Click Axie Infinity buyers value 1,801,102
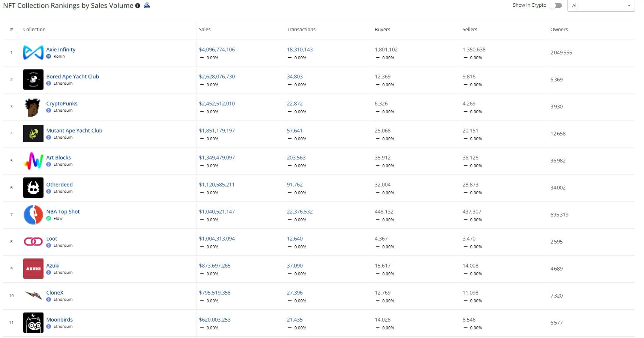 [386, 50]
